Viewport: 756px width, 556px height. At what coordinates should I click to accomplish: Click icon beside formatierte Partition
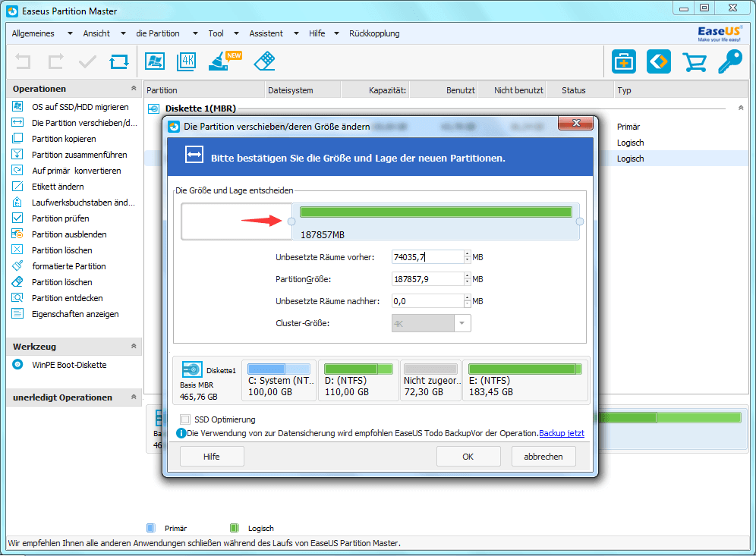pyautogui.click(x=17, y=265)
